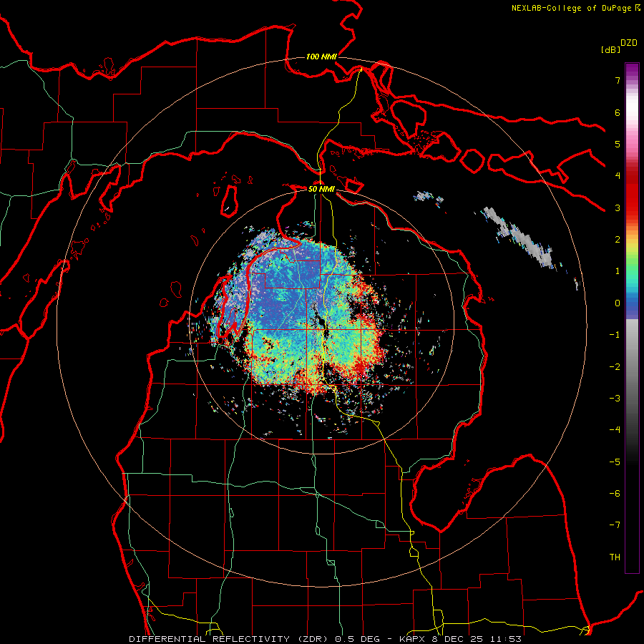This screenshot has width=644, height=644.
Task: Click the 0 dB value on legend
Action: tap(618, 303)
